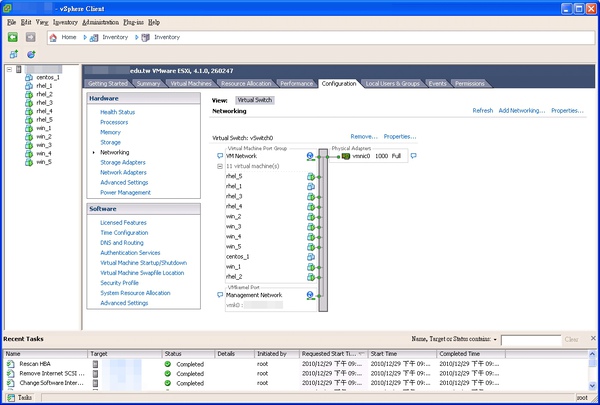Click the New Resource Pool toolbar icon
600x405 pixels.
(x=31, y=54)
